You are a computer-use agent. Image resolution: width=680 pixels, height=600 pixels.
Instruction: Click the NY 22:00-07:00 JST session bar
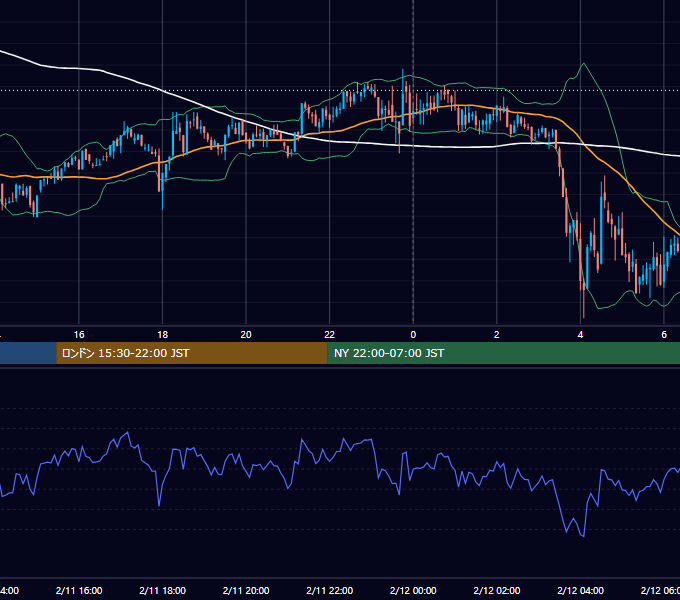(503, 353)
